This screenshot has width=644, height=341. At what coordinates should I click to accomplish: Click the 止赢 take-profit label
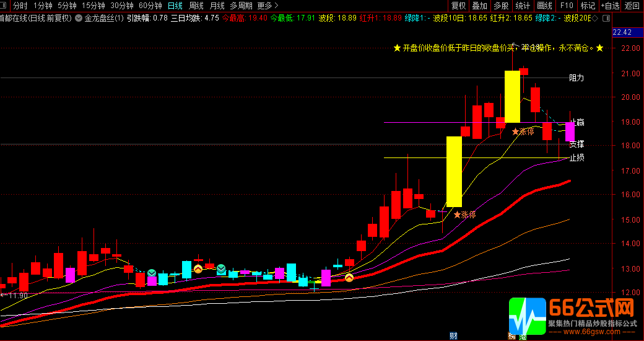(577, 123)
